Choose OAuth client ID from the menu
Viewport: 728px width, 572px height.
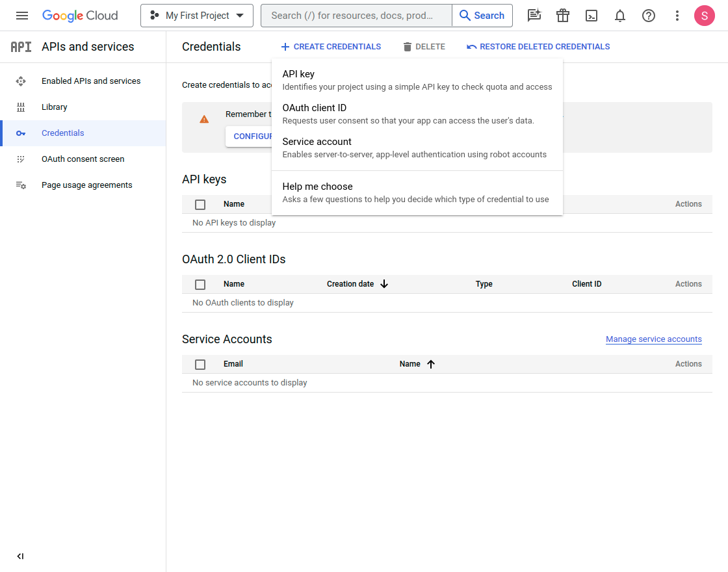[x=417, y=114]
